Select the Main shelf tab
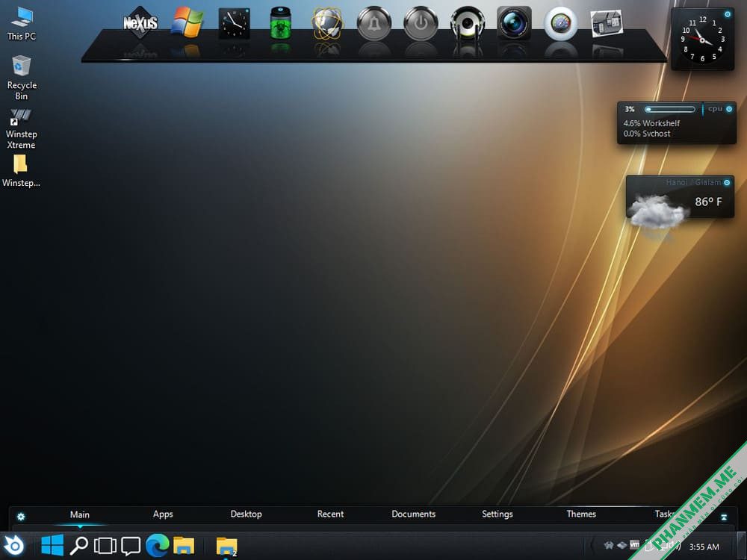Viewport: 747px width, 560px height. [x=80, y=514]
